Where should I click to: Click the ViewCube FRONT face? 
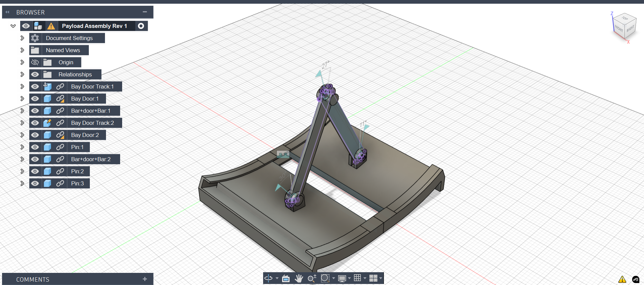tap(619, 29)
